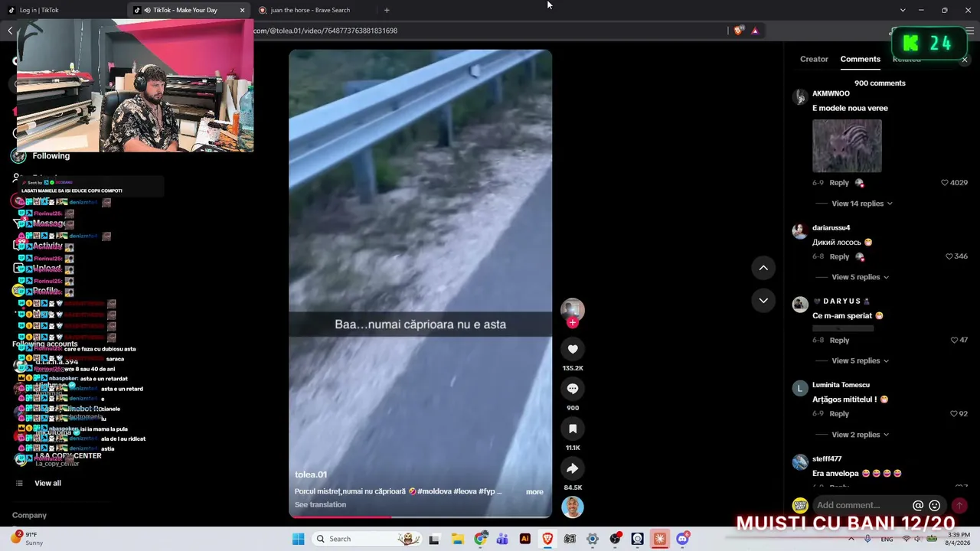Open comments via the speech bubble icon
Screen dimensions: 980x551
(573, 389)
